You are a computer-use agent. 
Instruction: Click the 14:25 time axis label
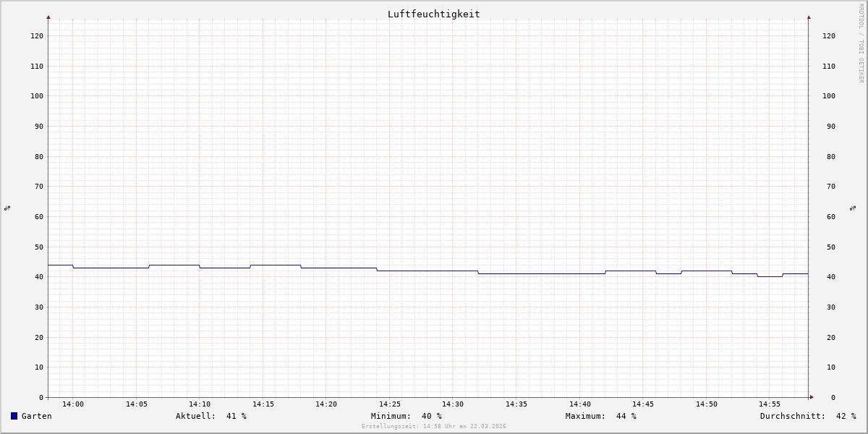pyautogui.click(x=390, y=404)
